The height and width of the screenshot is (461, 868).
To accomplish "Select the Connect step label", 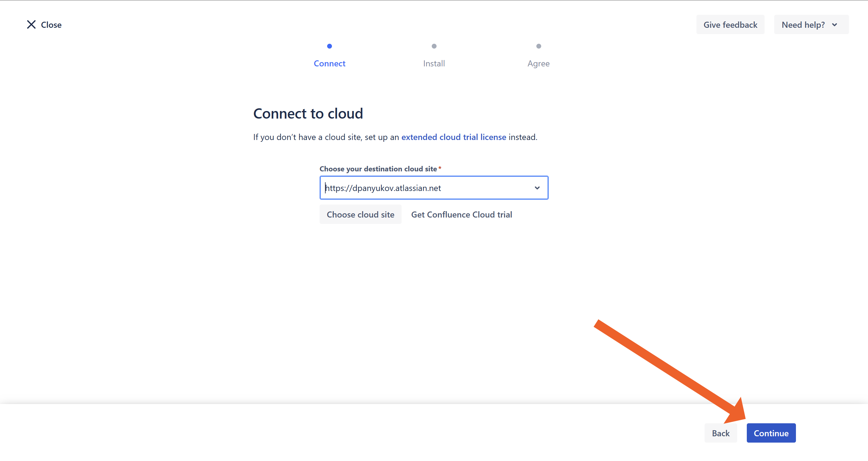I will coord(329,63).
